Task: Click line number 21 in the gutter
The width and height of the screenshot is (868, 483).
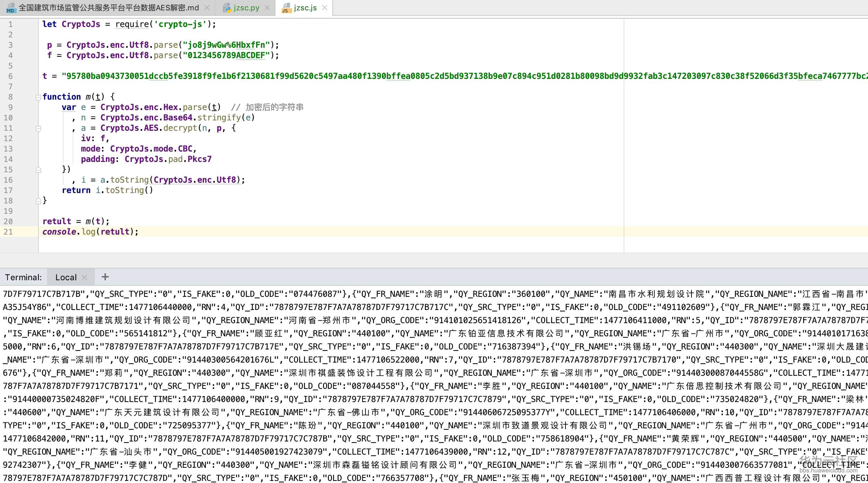Action: [8, 232]
